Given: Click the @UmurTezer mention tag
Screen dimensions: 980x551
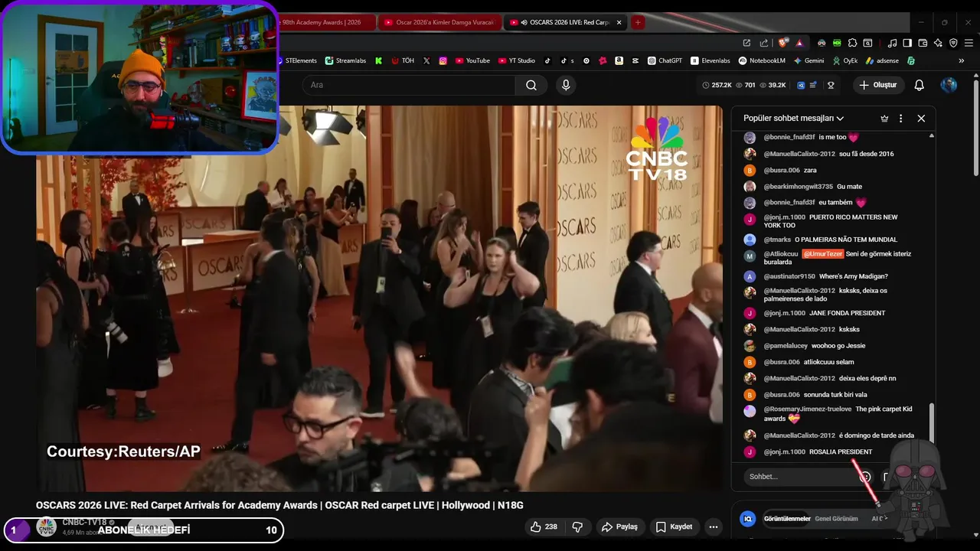Looking at the screenshot, I should pos(823,254).
